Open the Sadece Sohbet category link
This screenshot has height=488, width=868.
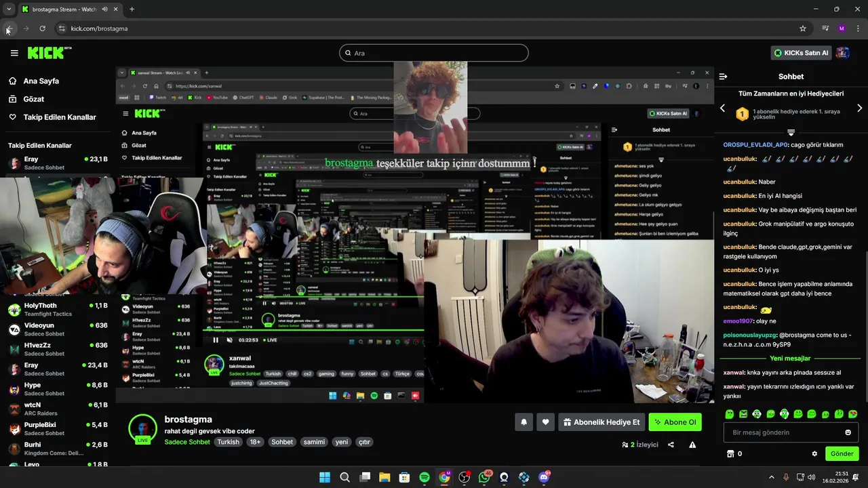coord(187,442)
